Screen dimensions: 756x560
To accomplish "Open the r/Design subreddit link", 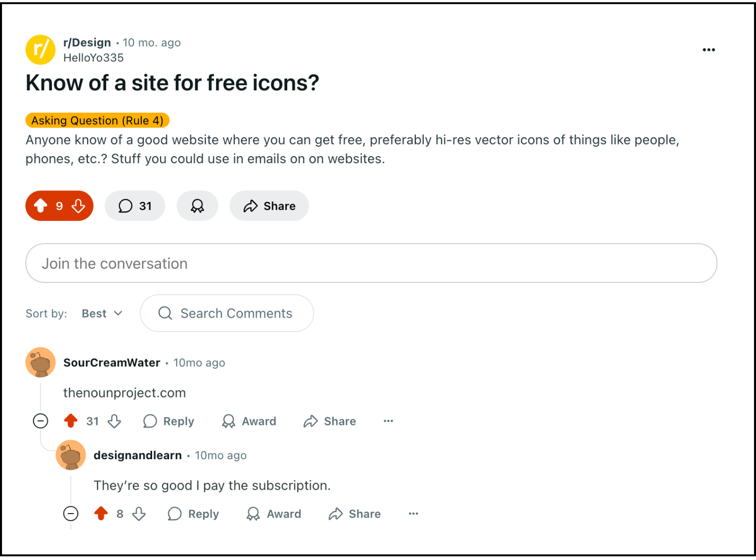I will [x=87, y=43].
